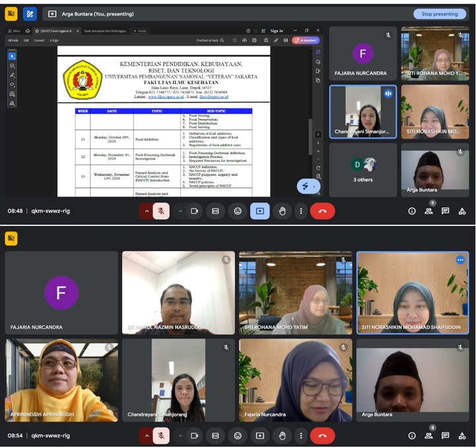
Task: Click Stop presenting button
Action: pos(439,14)
